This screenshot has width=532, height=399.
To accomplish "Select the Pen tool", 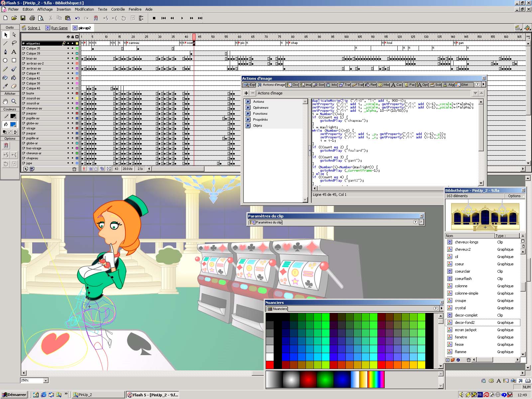I will 6,52.
